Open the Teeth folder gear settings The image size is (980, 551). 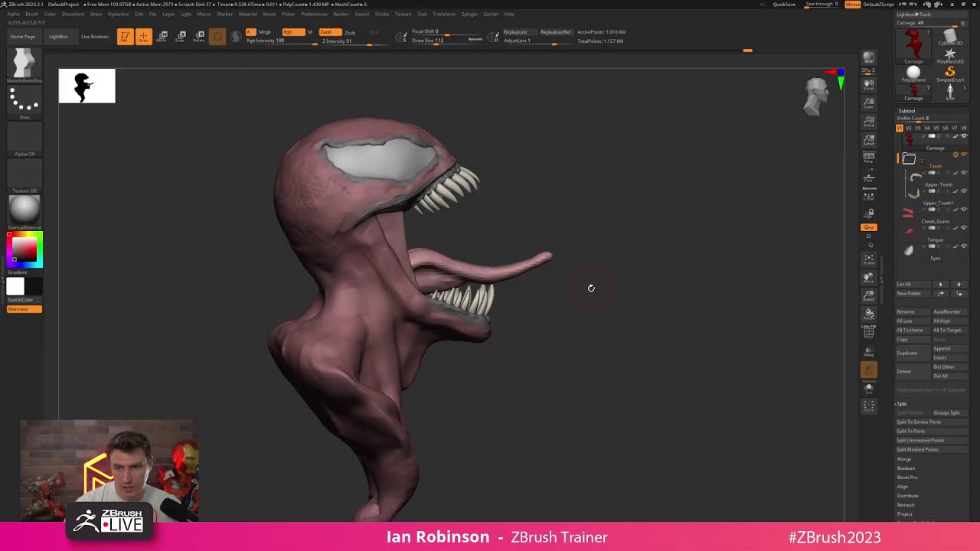955,155
